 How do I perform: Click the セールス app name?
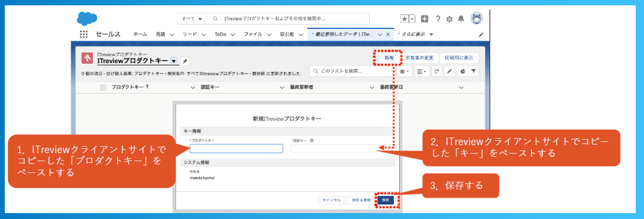[108, 34]
